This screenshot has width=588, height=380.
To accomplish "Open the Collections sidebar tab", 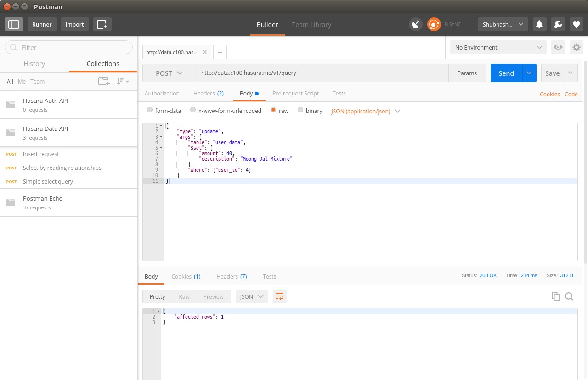I will click(x=103, y=64).
